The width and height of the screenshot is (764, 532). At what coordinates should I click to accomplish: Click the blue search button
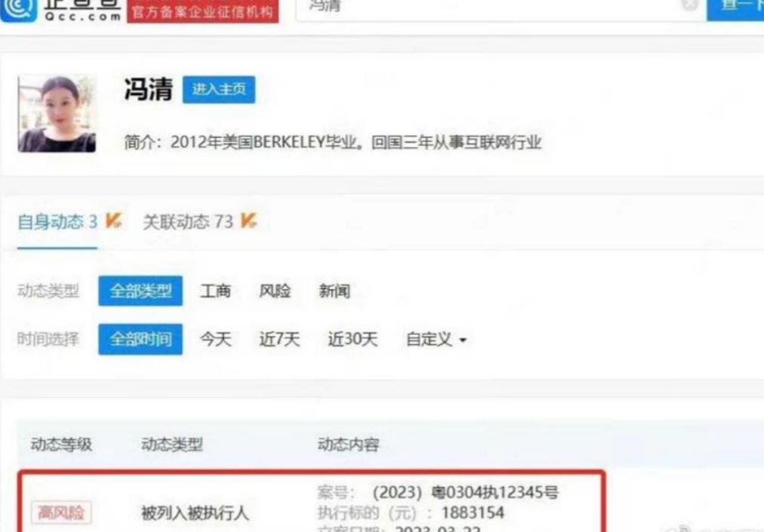735,8
